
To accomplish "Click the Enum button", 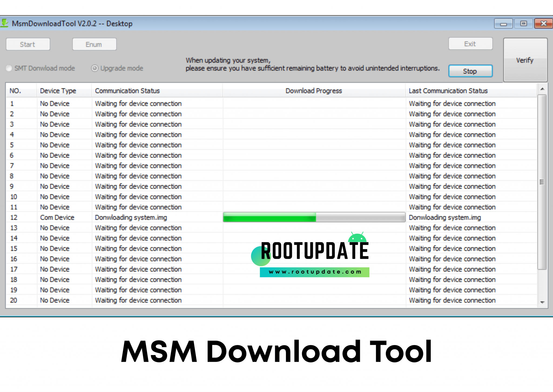I will pos(94,44).
